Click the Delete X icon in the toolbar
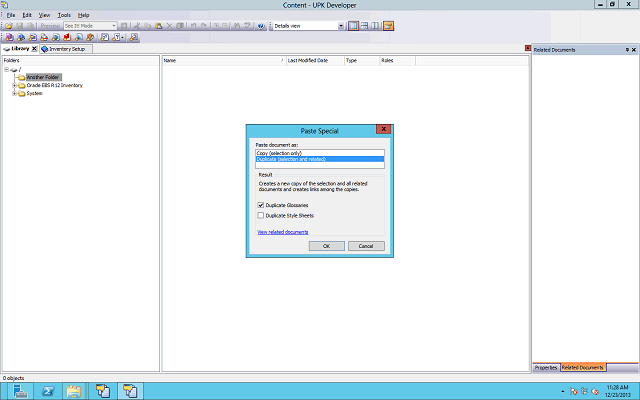 tap(169, 26)
